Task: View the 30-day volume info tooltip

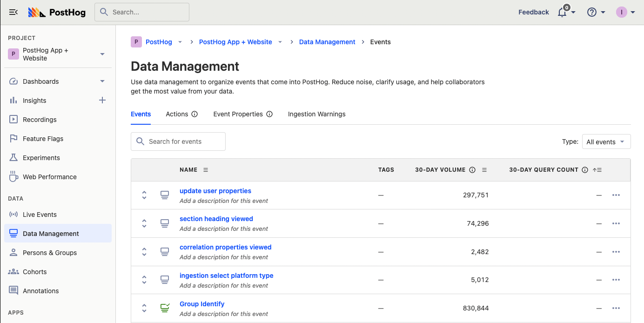Action: [472, 169]
